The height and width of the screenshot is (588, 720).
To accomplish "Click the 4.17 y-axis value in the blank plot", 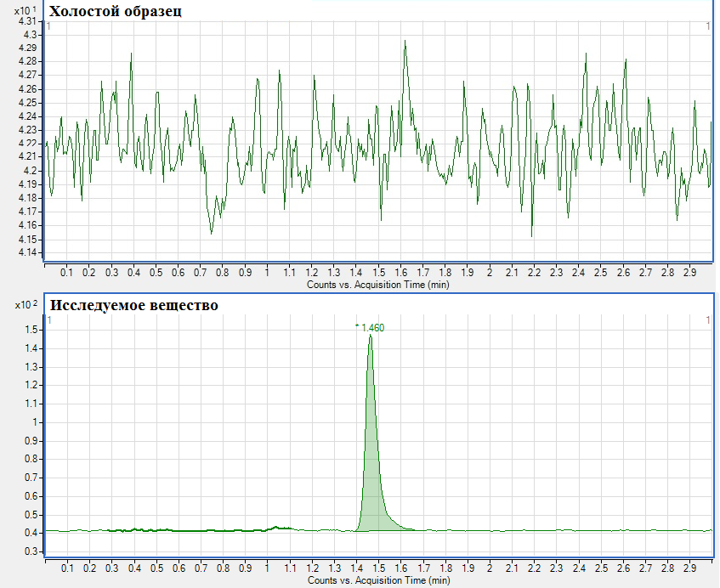I will [27, 212].
